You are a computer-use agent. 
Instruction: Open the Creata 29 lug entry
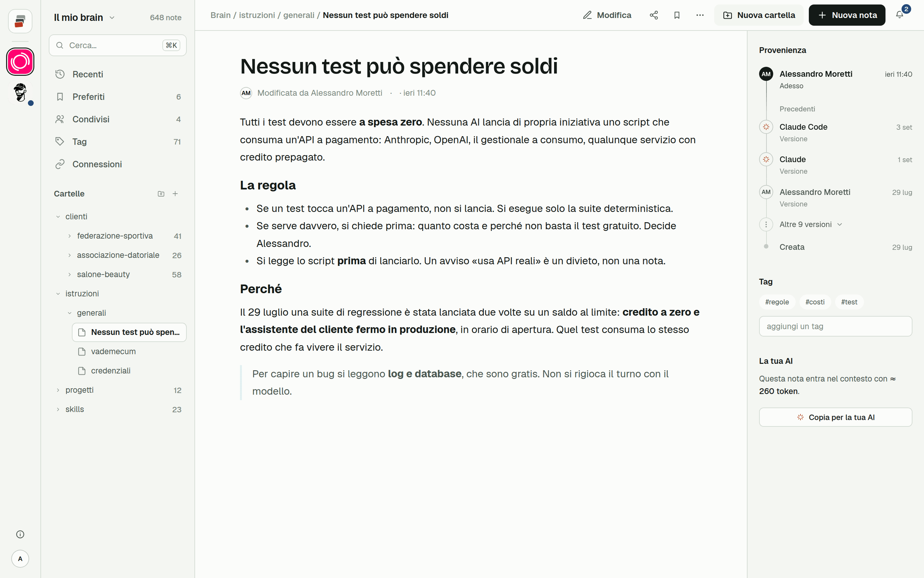coord(835,247)
